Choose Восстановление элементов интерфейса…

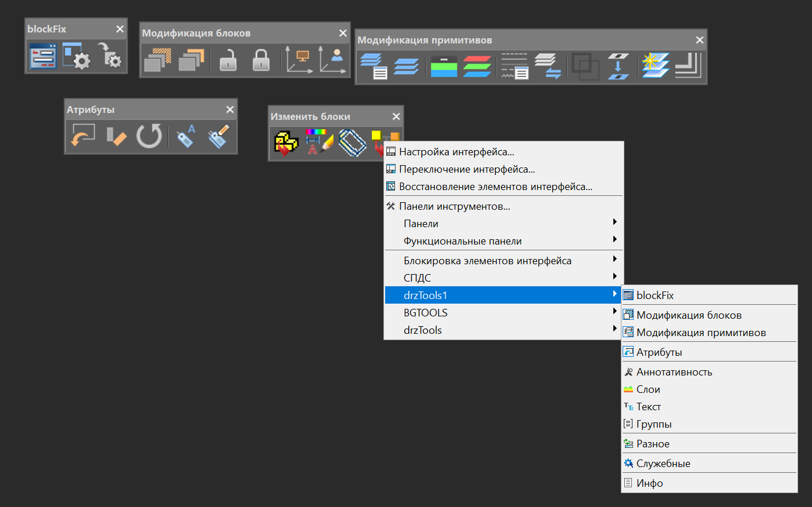pyautogui.click(x=504, y=187)
